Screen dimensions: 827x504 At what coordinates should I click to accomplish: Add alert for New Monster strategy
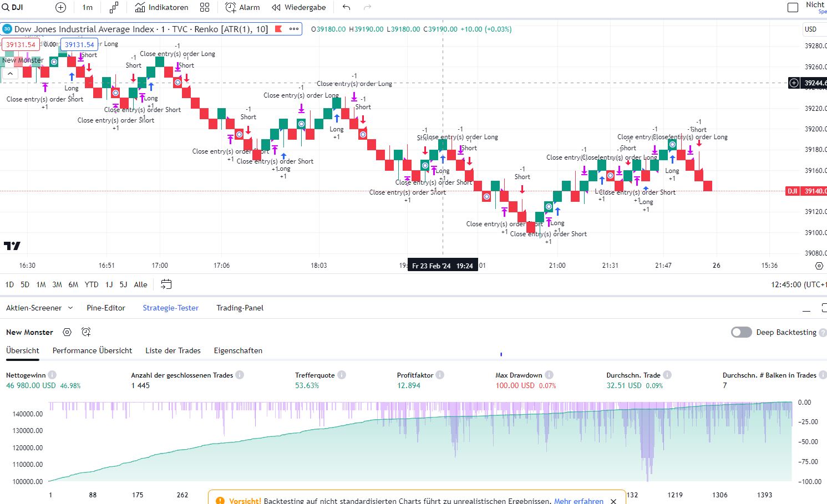pos(86,332)
